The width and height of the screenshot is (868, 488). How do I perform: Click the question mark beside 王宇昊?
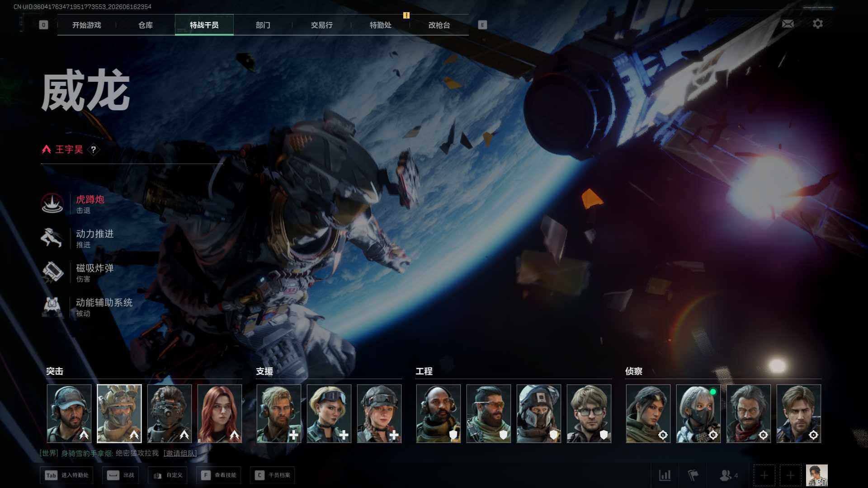coord(93,150)
